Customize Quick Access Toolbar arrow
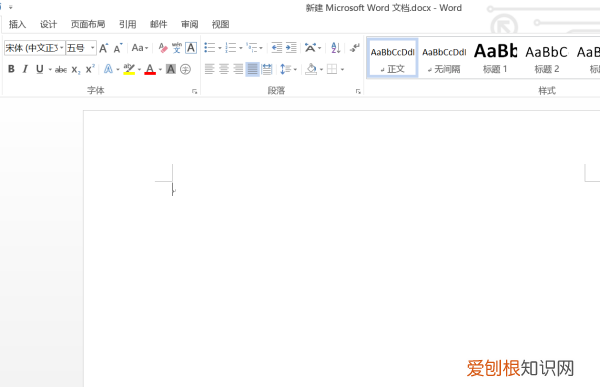Screen dimensions: 600x387 [x=11, y=7]
